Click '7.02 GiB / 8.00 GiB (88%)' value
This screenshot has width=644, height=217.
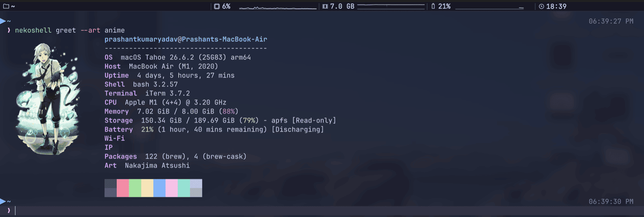click(188, 112)
